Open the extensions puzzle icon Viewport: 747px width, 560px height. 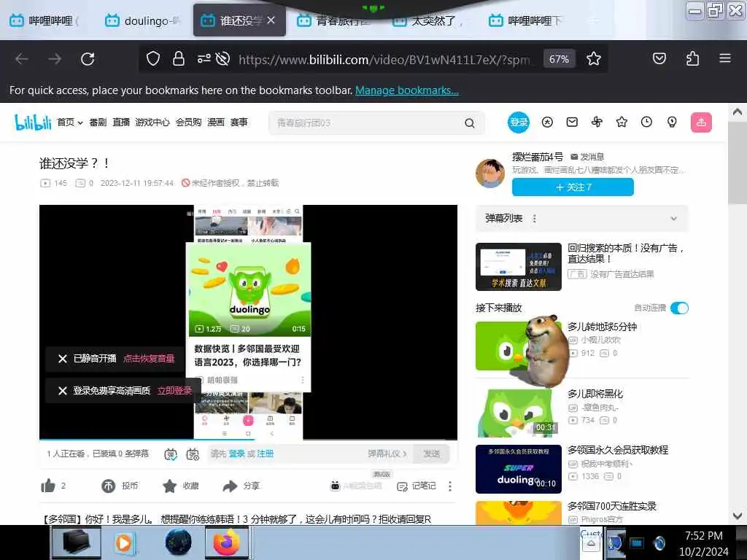click(693, 58)
